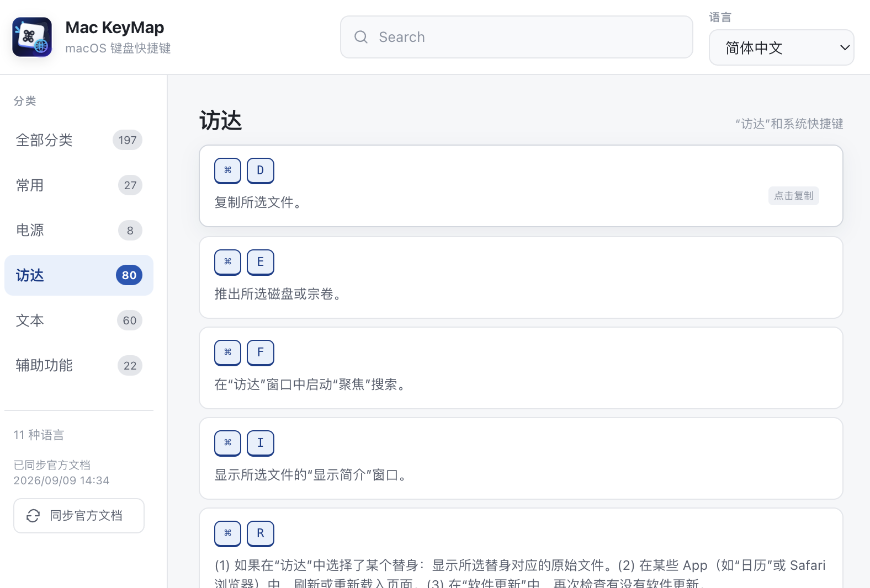This screenshot has width=870, height=588.
Task: Select the 访达 category
Action: 79,275
